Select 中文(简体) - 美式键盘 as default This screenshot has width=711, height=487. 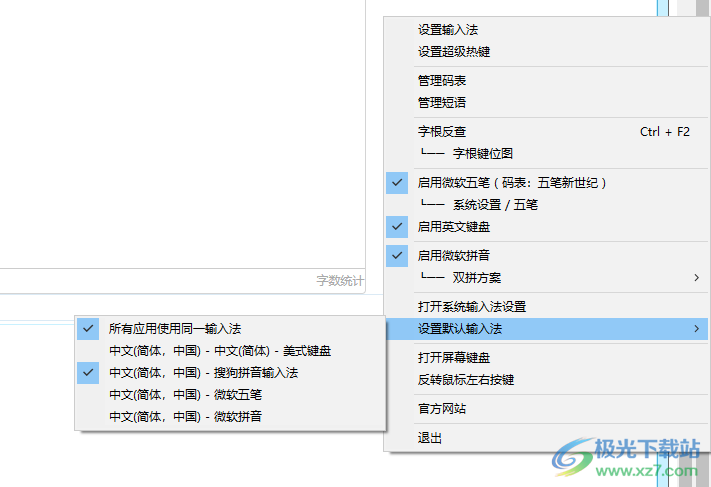click(230, 351)
